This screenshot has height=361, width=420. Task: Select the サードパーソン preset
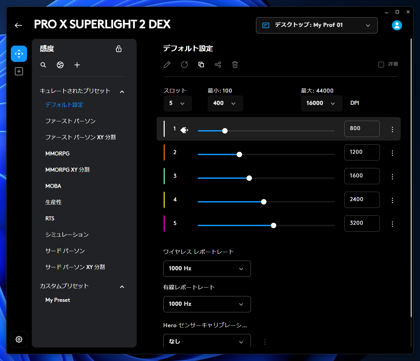click(x=65, y=251)
